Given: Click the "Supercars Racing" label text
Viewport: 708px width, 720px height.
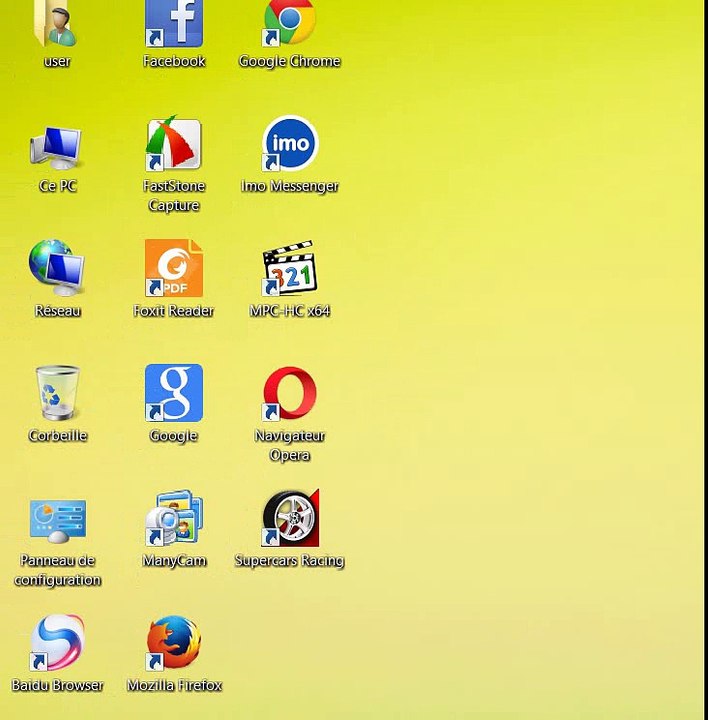Looking at the screenshot, I should 289,561.
